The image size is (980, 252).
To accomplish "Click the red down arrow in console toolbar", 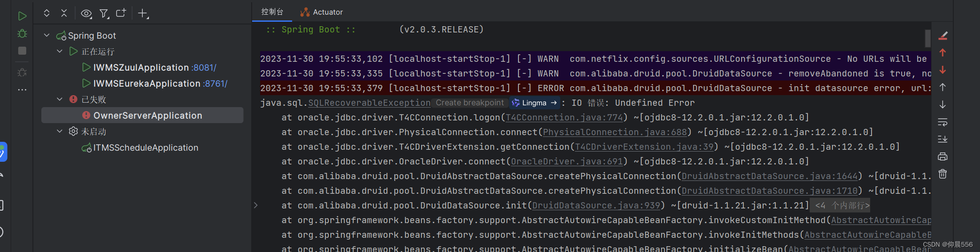I will [943, 70].
